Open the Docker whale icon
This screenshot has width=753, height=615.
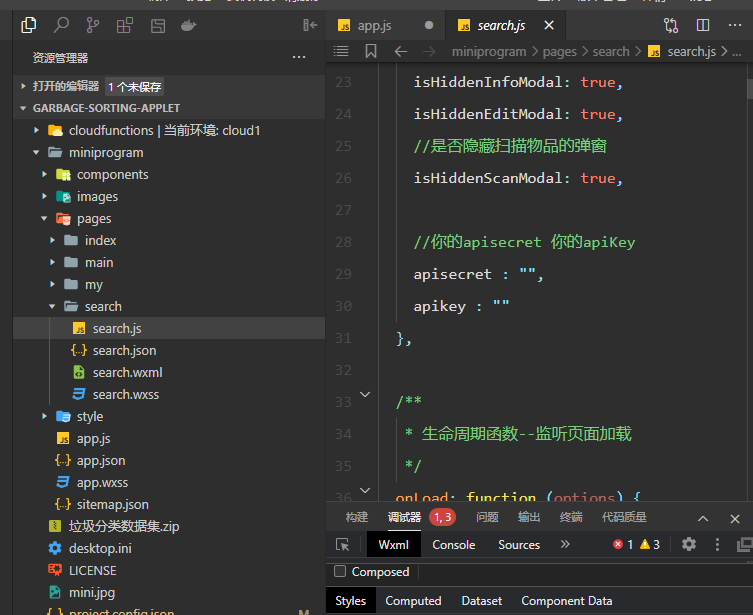[189, 25]
